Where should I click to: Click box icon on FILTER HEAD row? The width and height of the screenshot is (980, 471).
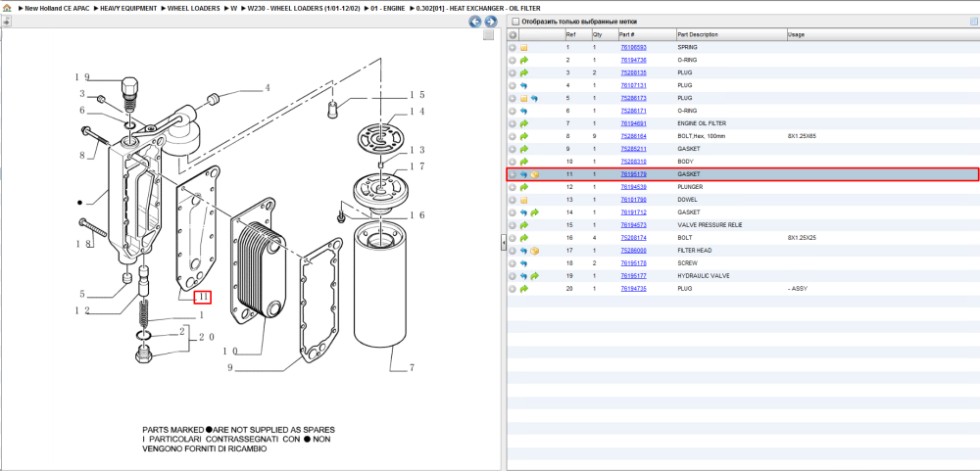coord(534,251)
